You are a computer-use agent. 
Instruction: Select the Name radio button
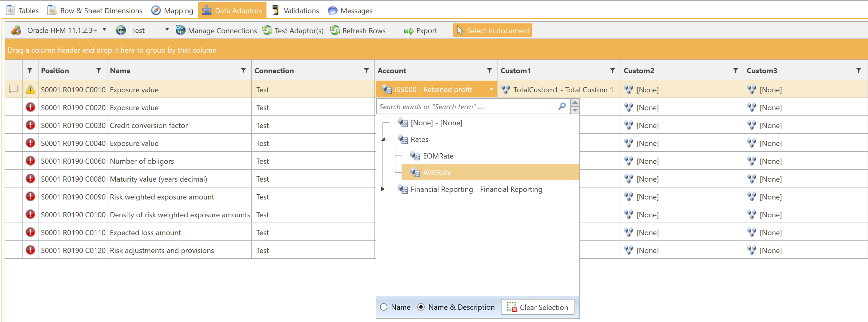[x=384, y=307]
